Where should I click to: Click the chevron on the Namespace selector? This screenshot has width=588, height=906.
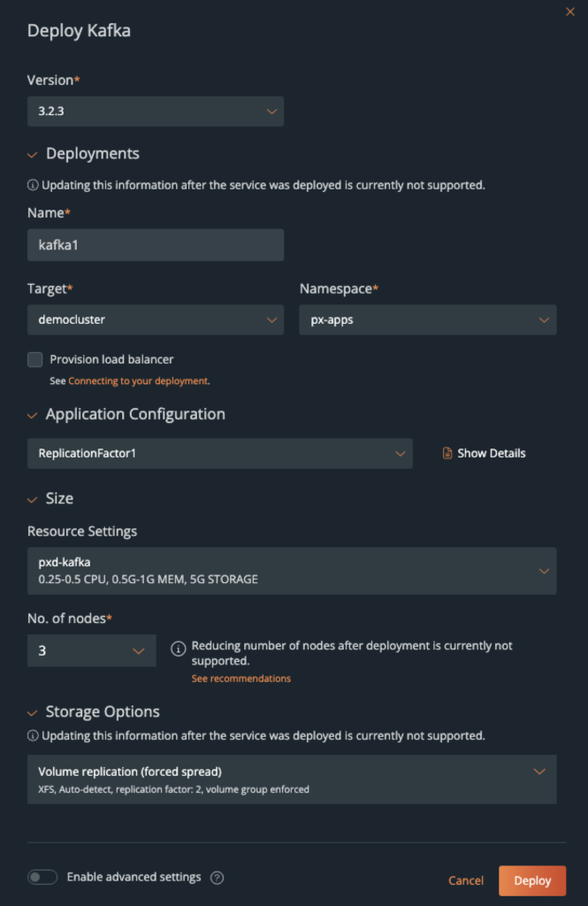point(546,319)
